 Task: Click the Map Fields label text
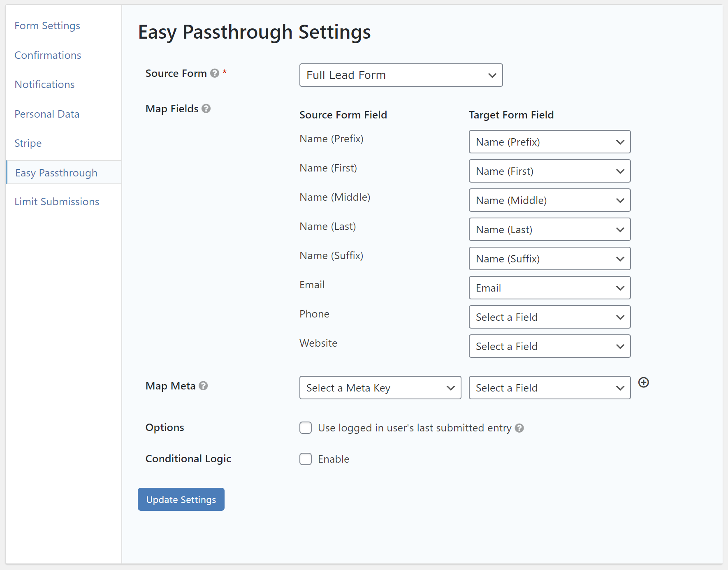pos(172,109)
